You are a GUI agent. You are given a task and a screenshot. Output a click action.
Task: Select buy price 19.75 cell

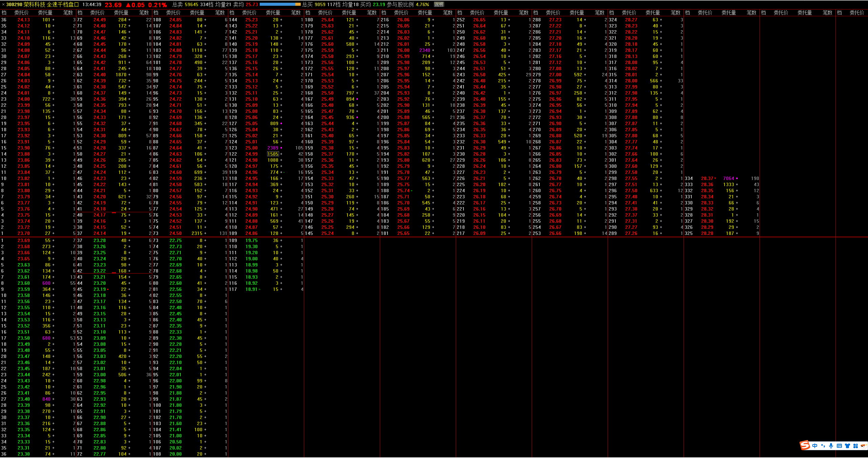(252, 240)
